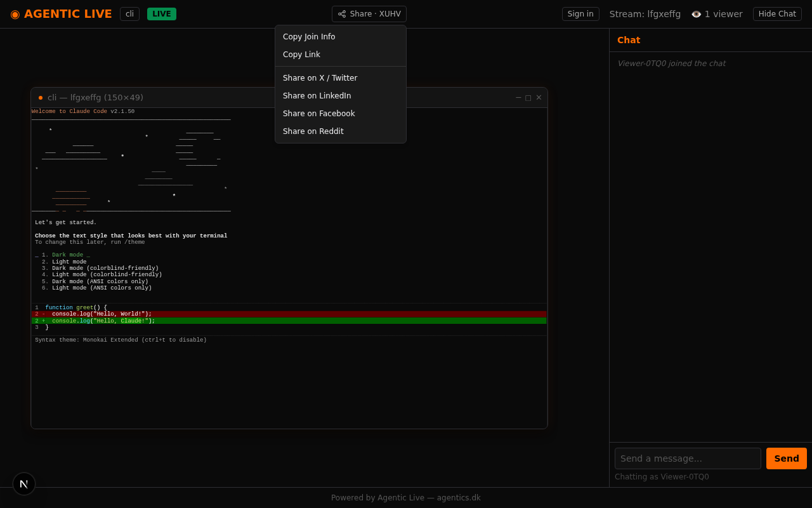Click the share icon in Share button

point(342,14)
